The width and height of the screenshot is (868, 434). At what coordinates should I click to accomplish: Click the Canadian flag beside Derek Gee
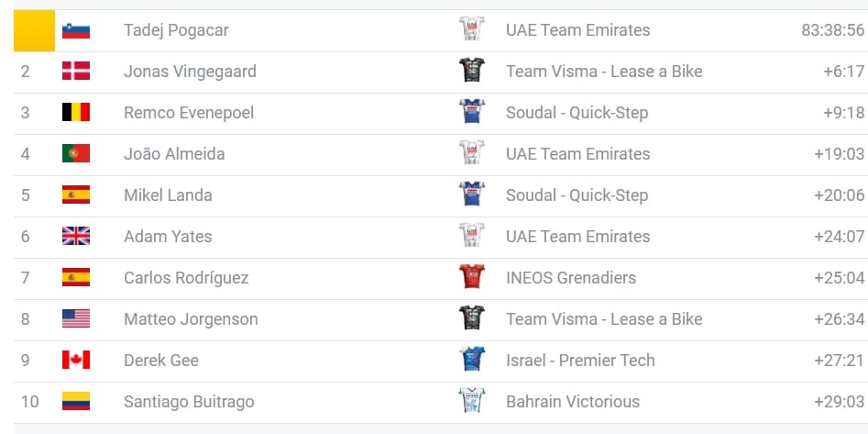click(x=75, y=361)
